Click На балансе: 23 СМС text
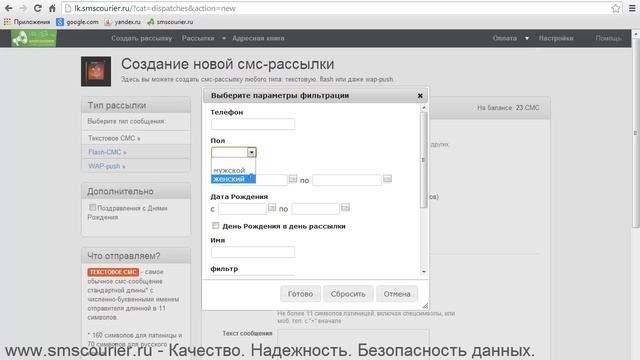Image resolution: width=640 pixels, height=360 pixels. 508,108
